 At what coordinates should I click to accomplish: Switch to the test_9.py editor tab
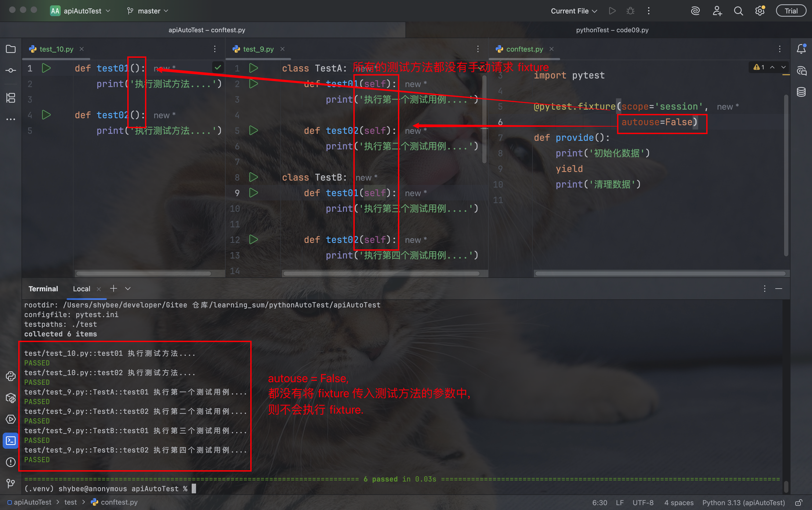click(x=258, y=49)
